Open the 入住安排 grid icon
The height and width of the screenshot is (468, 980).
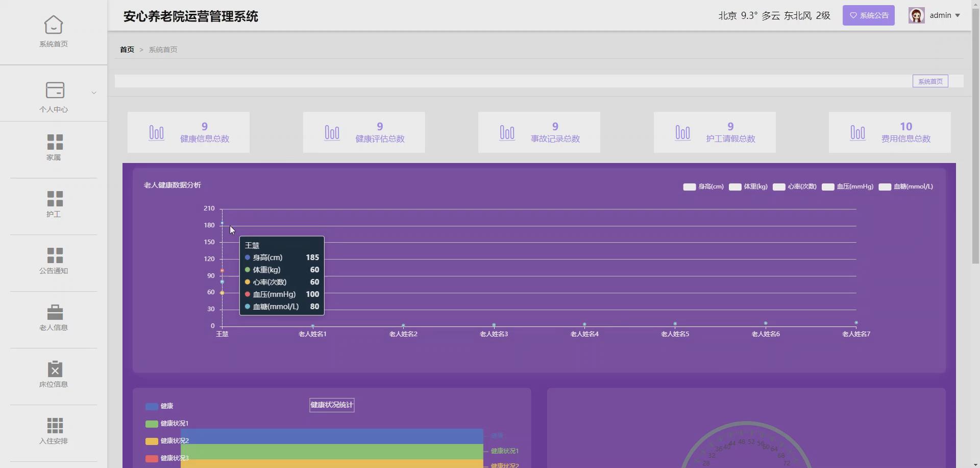(55, 426)
